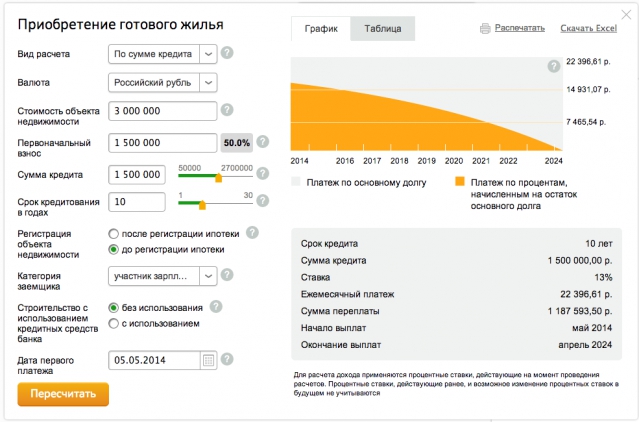The height and width of the screenshot is (422, 639).
Task: Open help icon next to Дата первого платежа
Action: pos(227,359)
